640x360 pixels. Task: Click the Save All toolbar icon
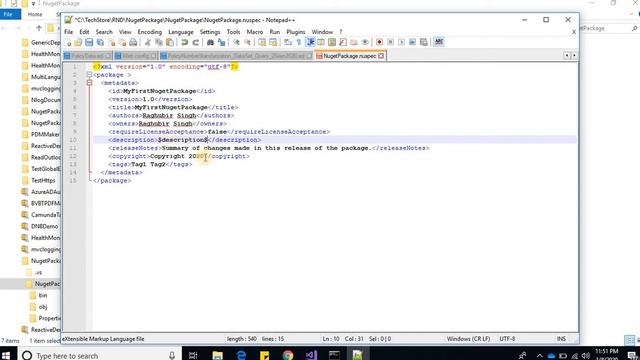click(100, 42)
